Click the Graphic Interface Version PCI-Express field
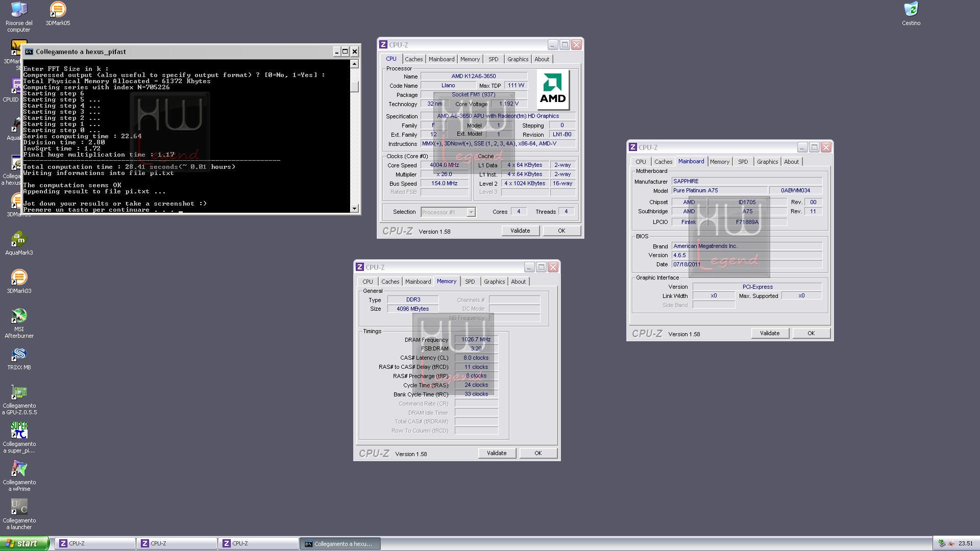980x551 pixels. 757,287
